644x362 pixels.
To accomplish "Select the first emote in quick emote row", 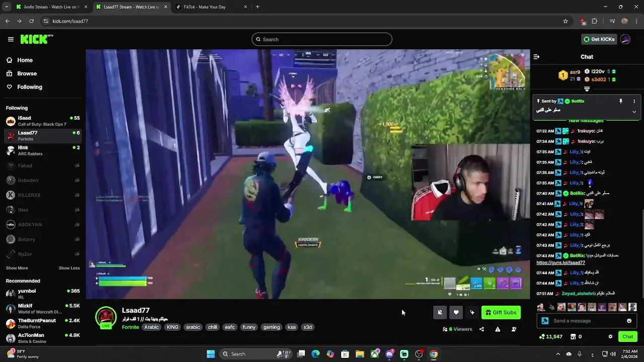I will (541, 307).
